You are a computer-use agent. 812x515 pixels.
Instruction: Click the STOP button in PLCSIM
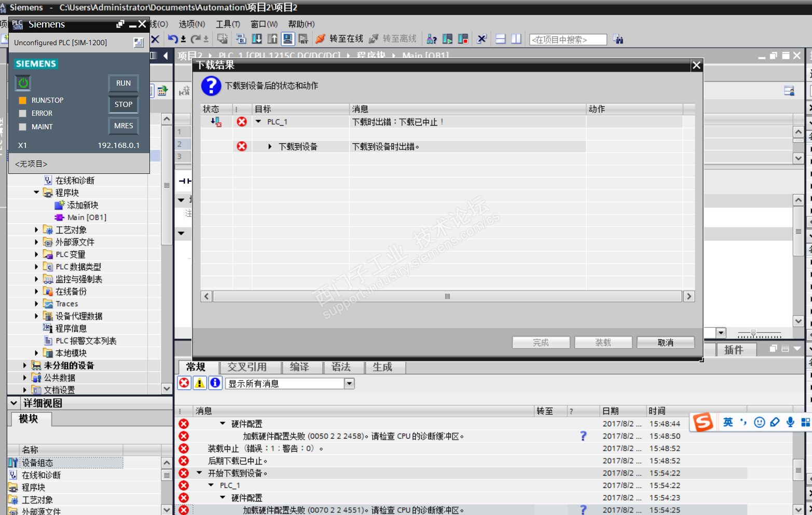pyautogui.click(x=123, y=104)
